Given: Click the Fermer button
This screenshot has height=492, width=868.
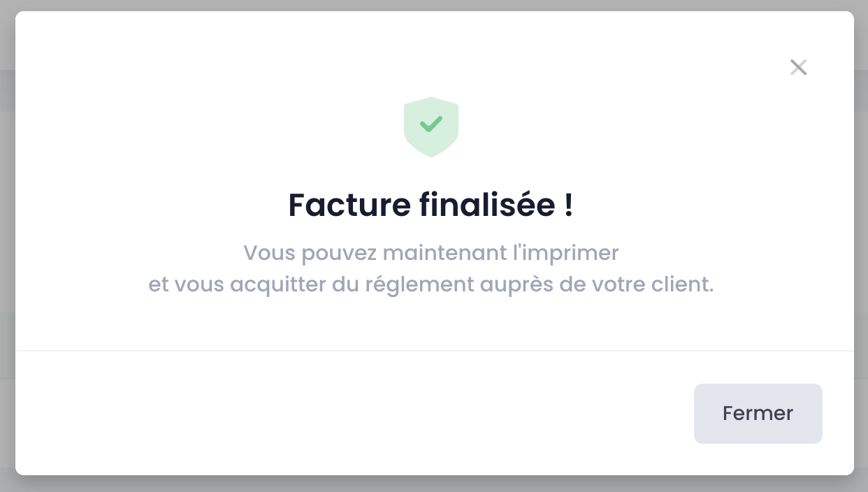Looking at the screenshot, I should pos(758,413).
